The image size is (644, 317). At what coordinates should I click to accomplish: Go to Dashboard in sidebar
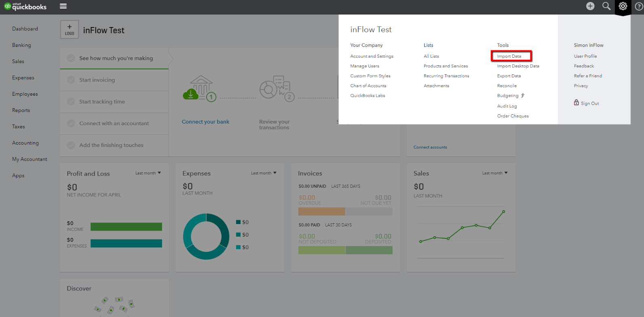25,29
